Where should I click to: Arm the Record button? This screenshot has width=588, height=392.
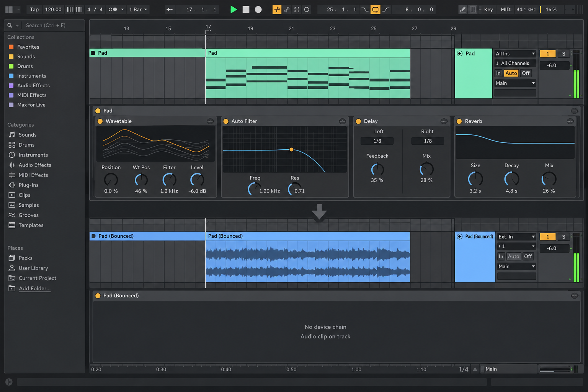[258, 10]
